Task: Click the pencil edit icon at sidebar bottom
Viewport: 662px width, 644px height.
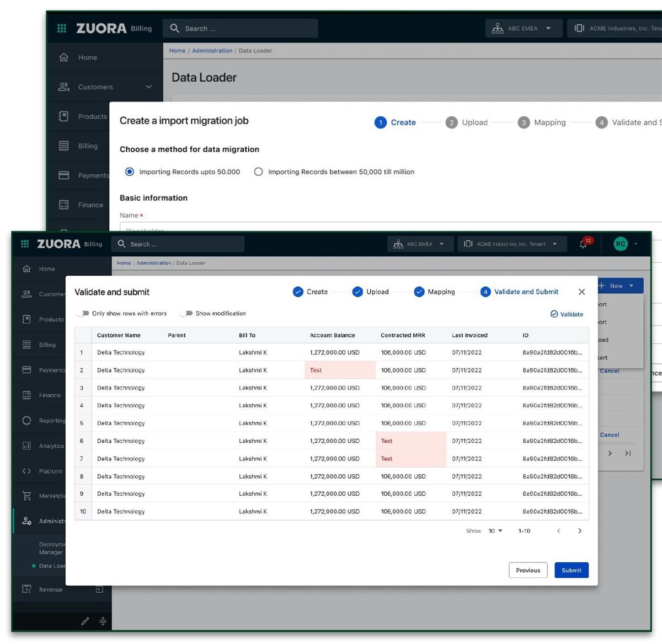Action: (86, 621)
